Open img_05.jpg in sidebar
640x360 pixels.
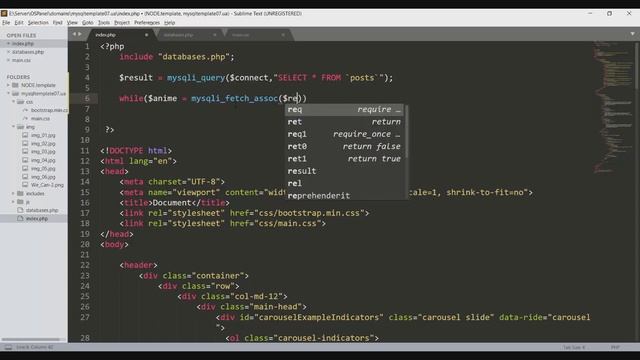coord(43,169)
